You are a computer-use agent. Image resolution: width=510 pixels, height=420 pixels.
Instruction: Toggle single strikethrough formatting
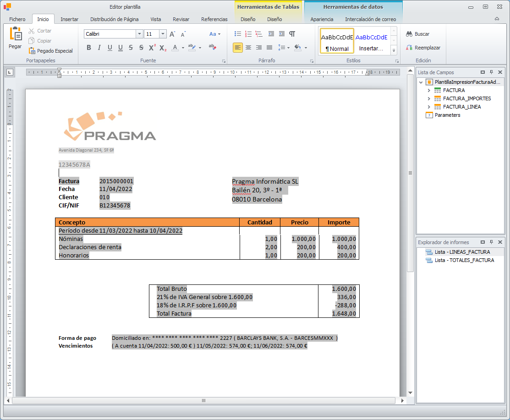pyautogui.click(x=131, y=48)
